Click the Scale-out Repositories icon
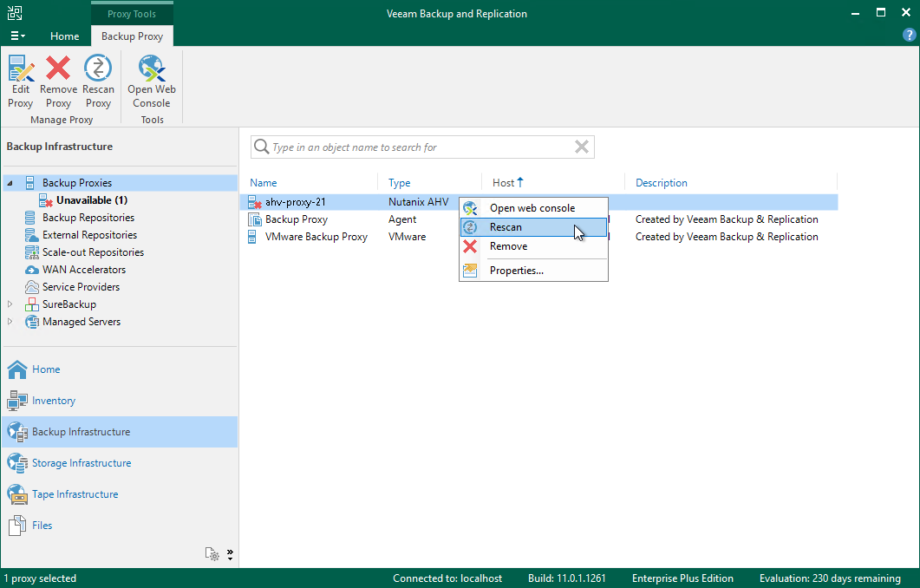This screenshot has height=588, width=920. [x=32, y=252]
